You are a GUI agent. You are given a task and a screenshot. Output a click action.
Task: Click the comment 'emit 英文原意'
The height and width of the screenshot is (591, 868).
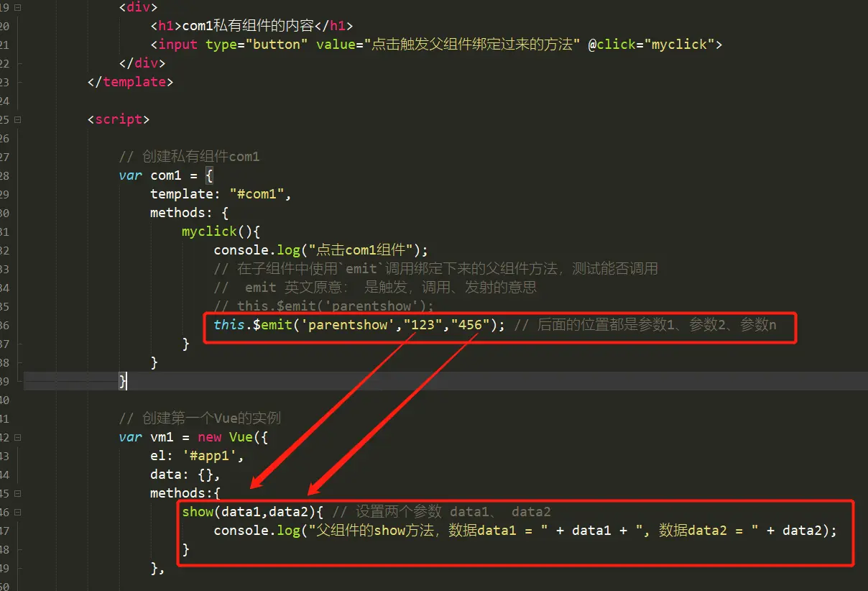tap(375, 288)
